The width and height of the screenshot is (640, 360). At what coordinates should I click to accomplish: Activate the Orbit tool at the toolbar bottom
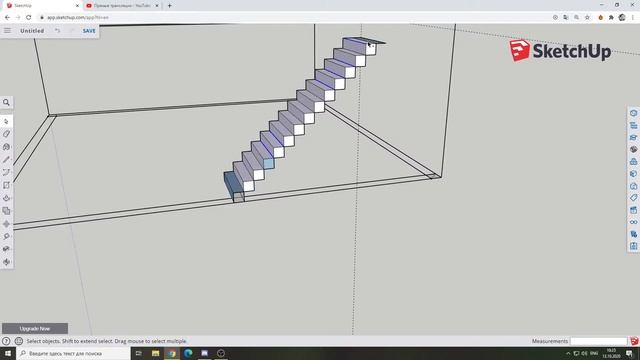point(7,262)
